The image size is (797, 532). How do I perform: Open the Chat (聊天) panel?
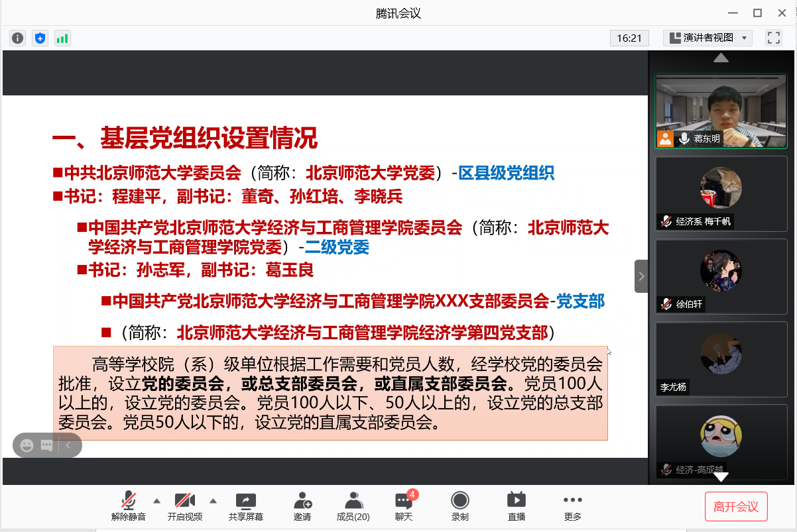click(x=404, y=507)
